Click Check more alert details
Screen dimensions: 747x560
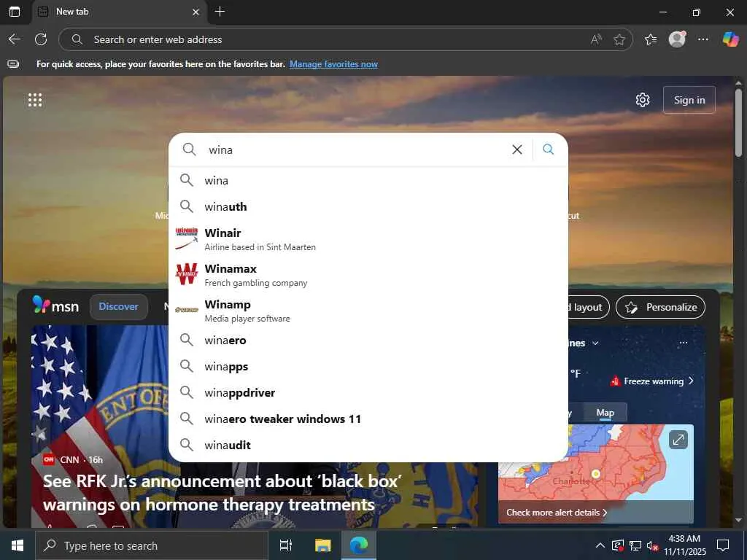click(557, 513)
